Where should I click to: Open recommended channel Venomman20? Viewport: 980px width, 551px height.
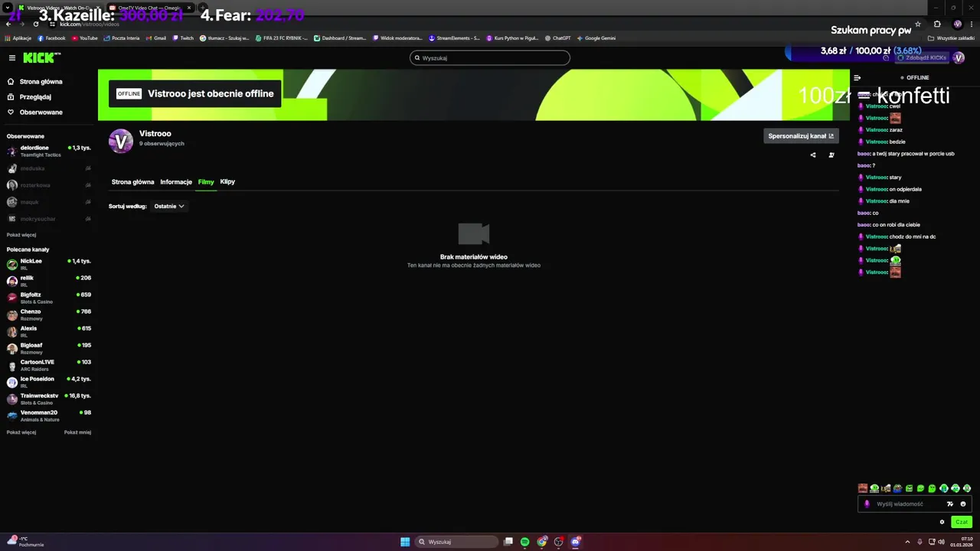[x=49, y=416]
